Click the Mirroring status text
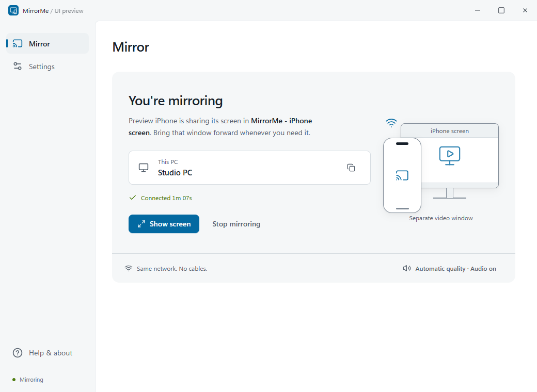 tap(31, 380)
